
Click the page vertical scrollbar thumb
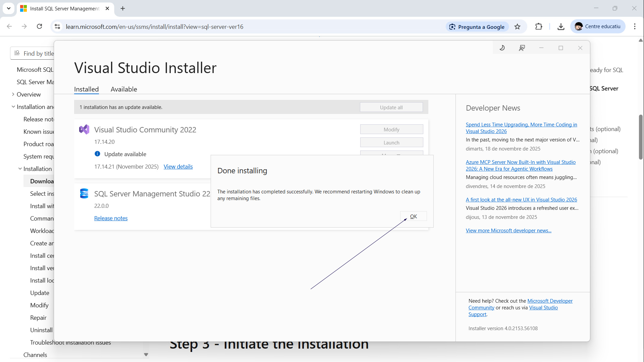pos(641,137)
